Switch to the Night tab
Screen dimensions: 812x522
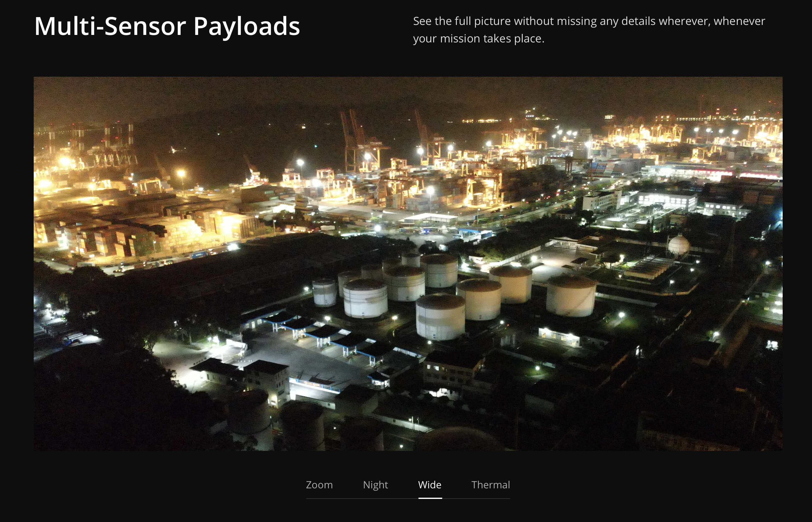click(x=375, y=485)
